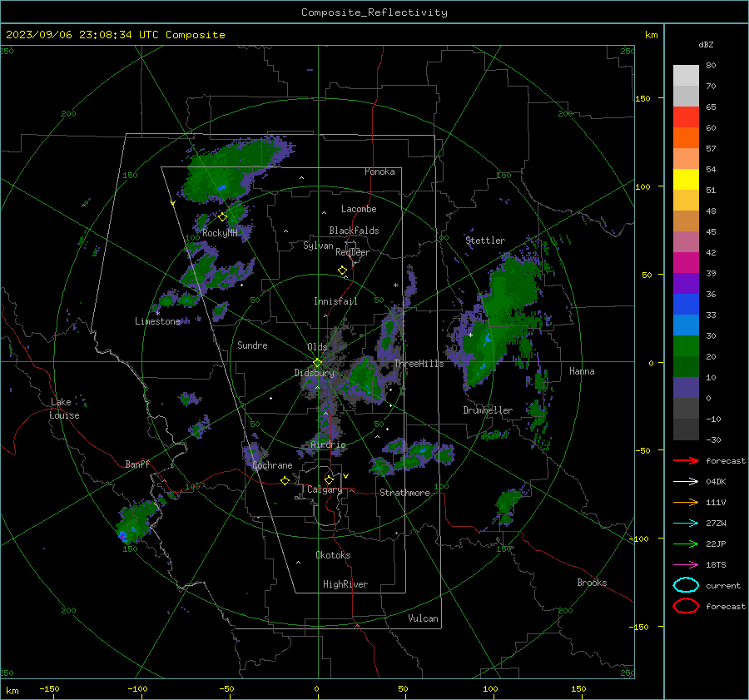
Task: Click the Airdrie town label
Action: pos(328,444)
